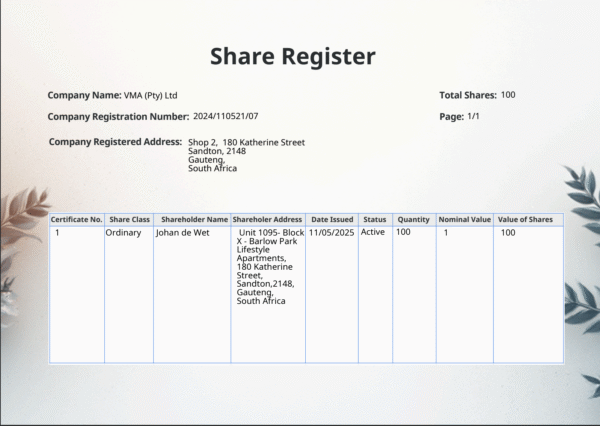Select the shareholder address starting Unit 1095
The height and width of the screenshot is (426, 600).
click(x=270, y=267)
